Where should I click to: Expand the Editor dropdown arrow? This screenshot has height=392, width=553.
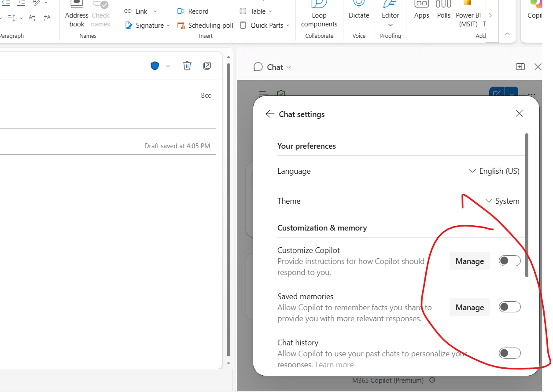391,25
